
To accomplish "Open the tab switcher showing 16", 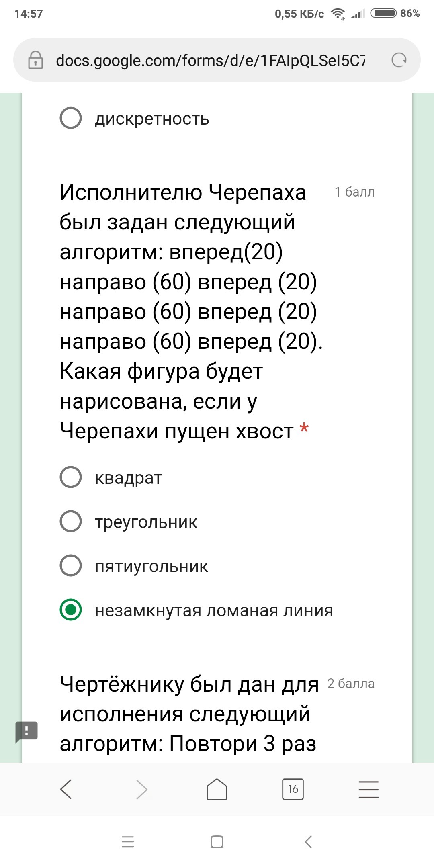I will (293, 789).
